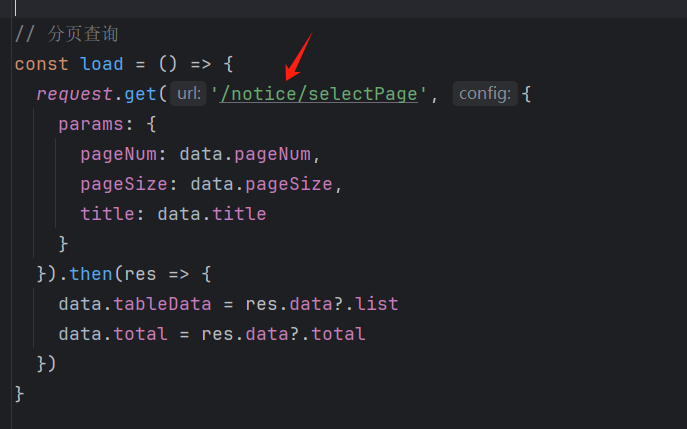Click the 'res' arrow function parameter

140,274
